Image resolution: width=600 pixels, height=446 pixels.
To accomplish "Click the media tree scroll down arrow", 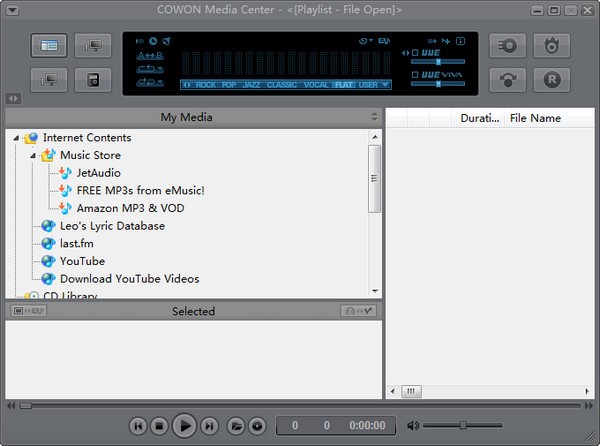I will [375, 291].
